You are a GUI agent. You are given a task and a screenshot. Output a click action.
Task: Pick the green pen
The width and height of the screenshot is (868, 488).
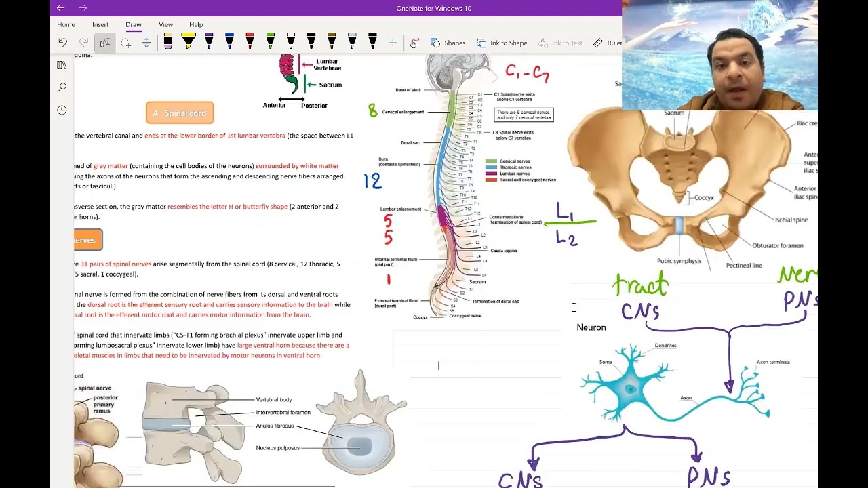point(270,42)
